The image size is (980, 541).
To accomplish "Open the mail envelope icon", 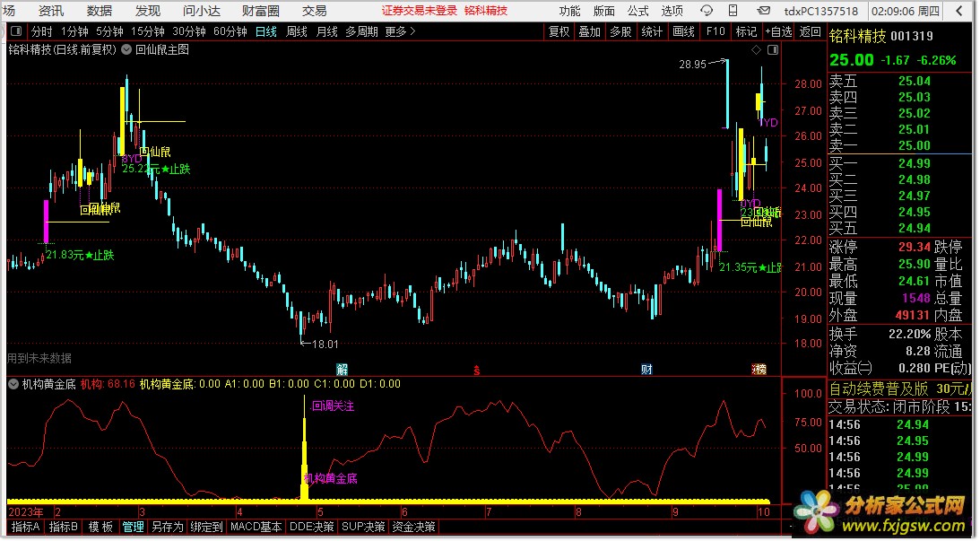I will point(763,11).
